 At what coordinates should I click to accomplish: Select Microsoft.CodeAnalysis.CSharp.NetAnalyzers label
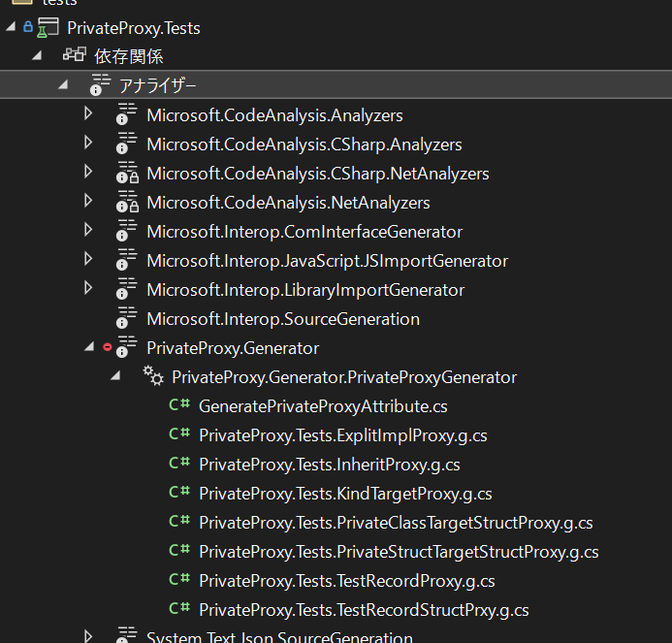tap(318, 174)
